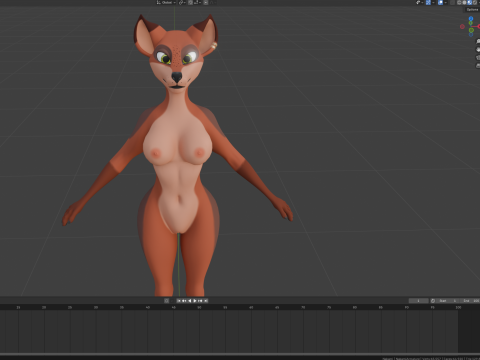Play the animation in reverse
480x360 pixels.
coord(190,301)
